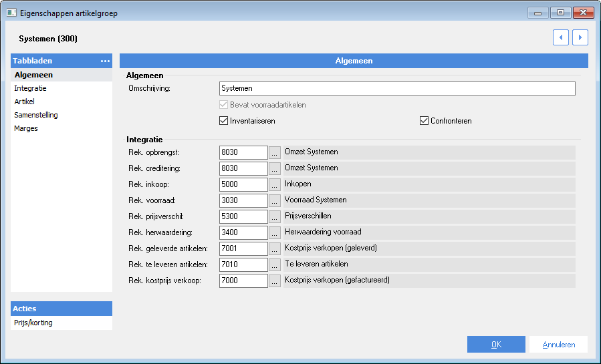Confirm with the OK button
This screenshot has width=601, height=364.
(x=496, y=345)
